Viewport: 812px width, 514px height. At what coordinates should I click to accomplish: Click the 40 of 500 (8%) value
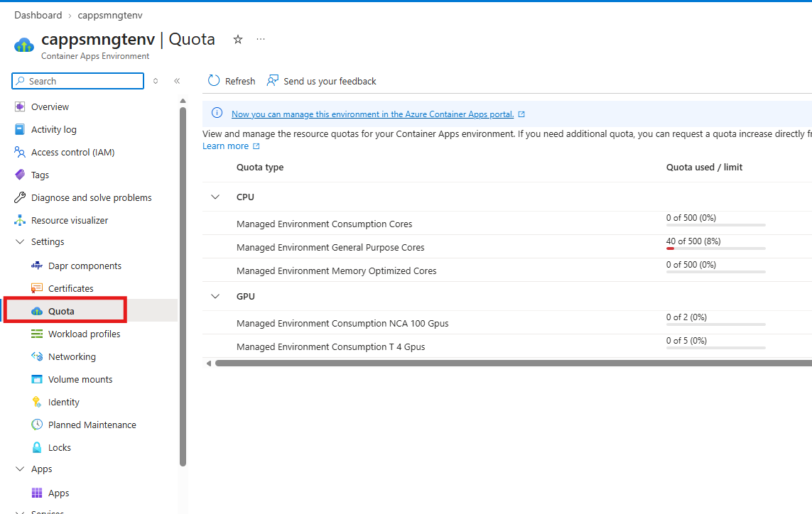693,241
